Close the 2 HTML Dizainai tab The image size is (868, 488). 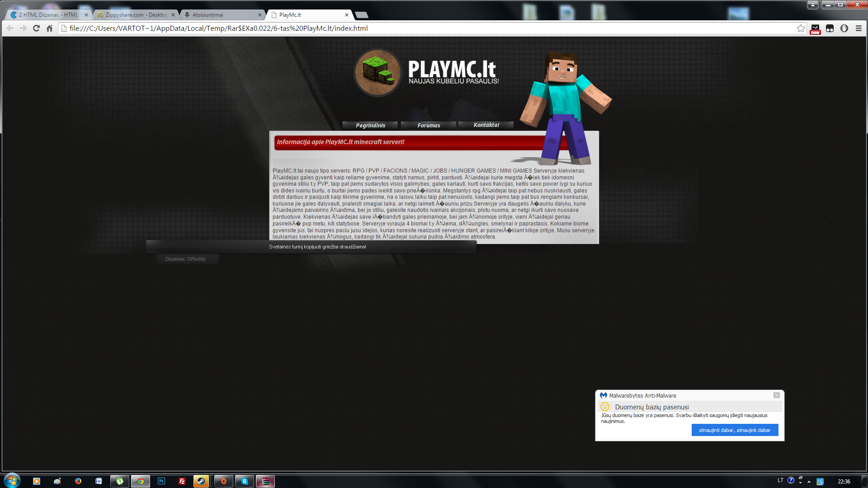coord(86,15)
